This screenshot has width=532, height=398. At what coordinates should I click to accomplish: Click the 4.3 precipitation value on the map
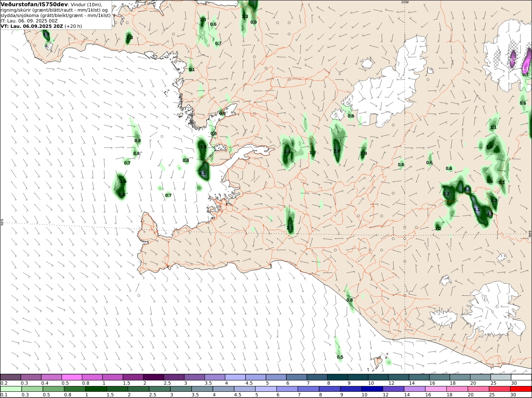coord(202,174)
